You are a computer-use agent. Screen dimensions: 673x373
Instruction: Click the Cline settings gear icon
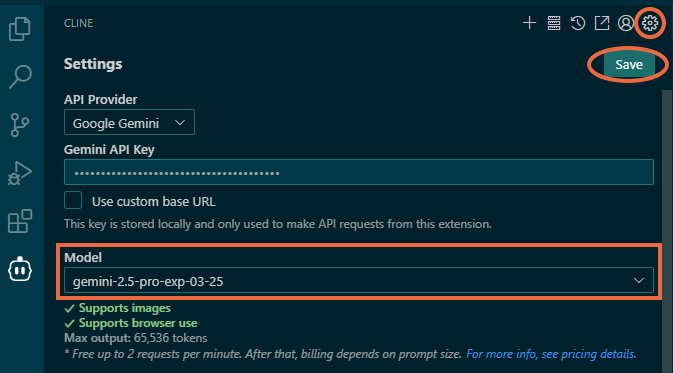(650, 23)
